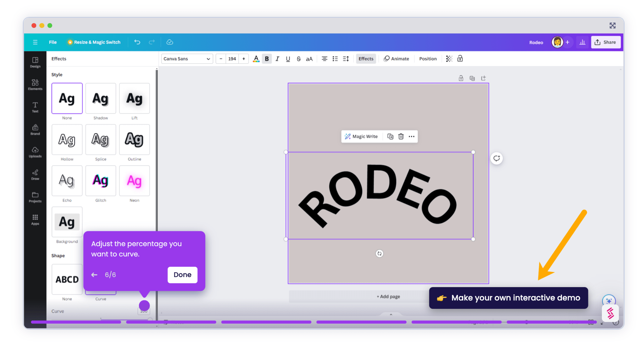Open the Uploads sidebar icon

[x=35, y=152]
